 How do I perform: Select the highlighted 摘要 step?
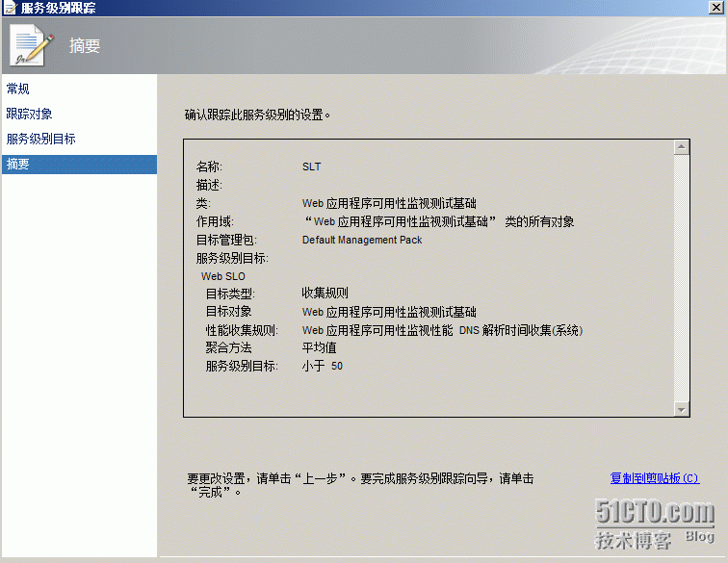pyautogui.click(x=79, y=165)
